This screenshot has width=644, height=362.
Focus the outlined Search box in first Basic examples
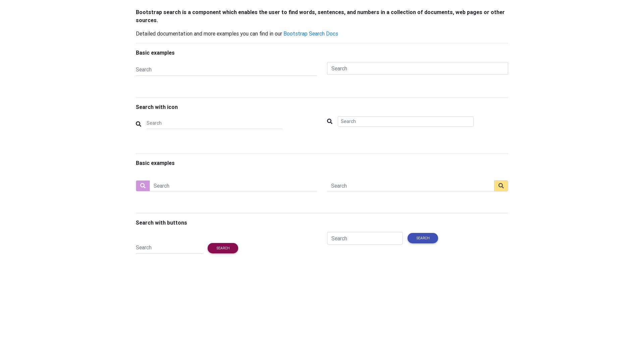pyautogui.click(x=417, y=68)
